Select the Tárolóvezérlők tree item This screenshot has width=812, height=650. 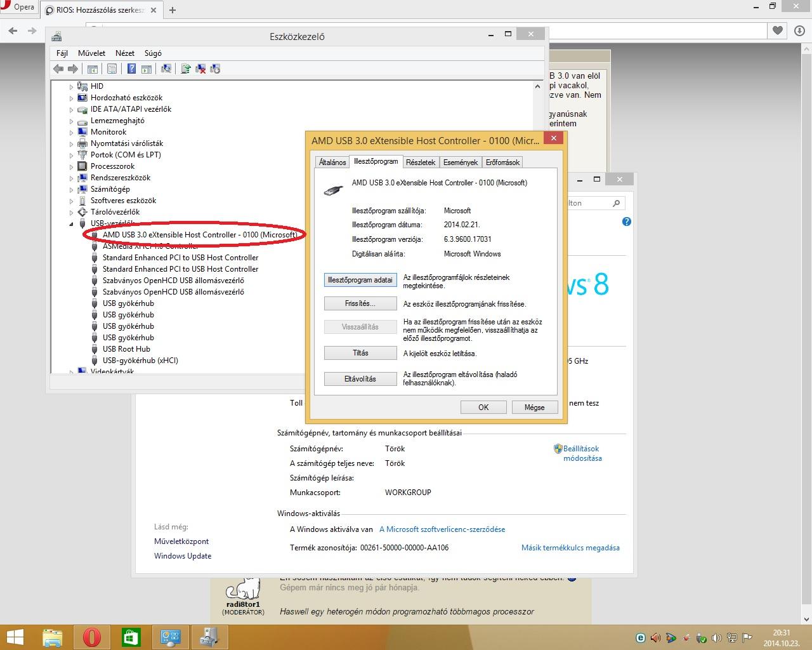(x=115, y=212)
